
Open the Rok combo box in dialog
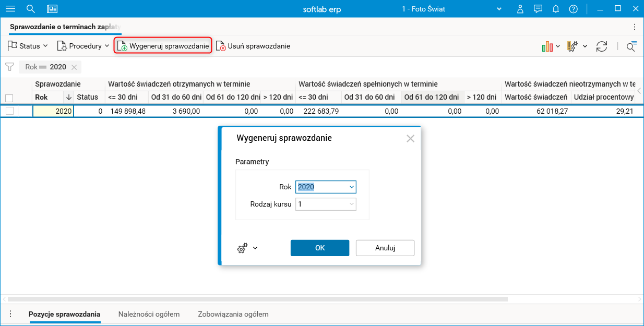pos(351,187)
